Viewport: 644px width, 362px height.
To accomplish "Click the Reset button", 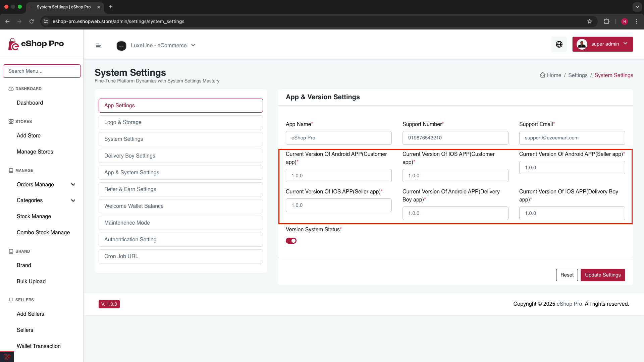I will tap(567, 275).
